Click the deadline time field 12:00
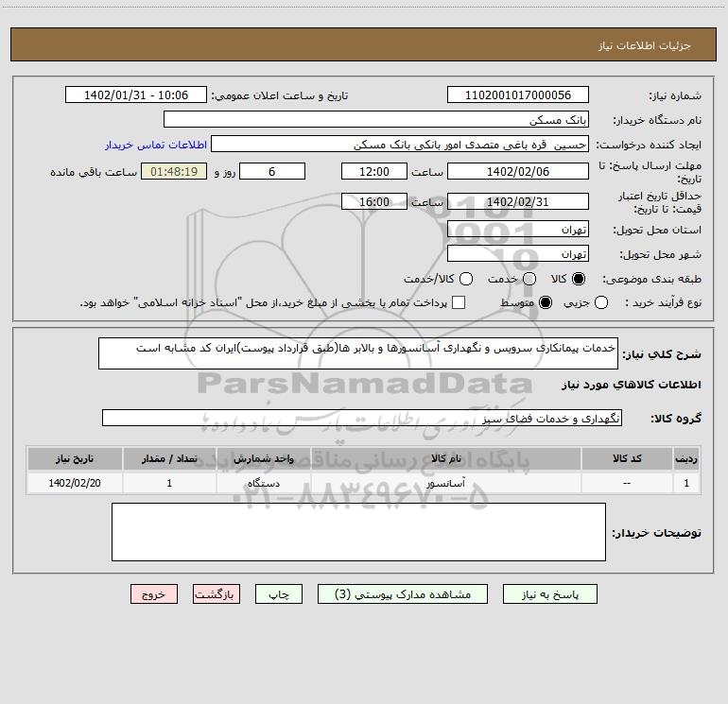Image resolution: width=728 pixels, height=704 pixels. coord(374,171)
